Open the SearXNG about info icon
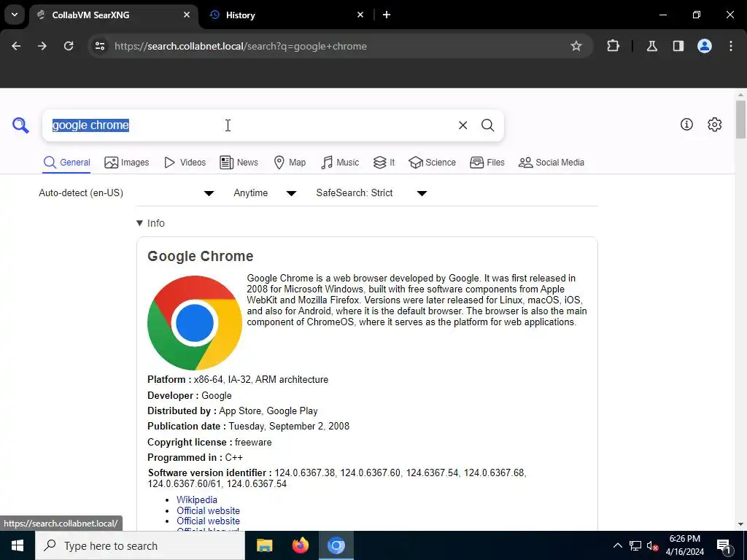 (686, 124)
